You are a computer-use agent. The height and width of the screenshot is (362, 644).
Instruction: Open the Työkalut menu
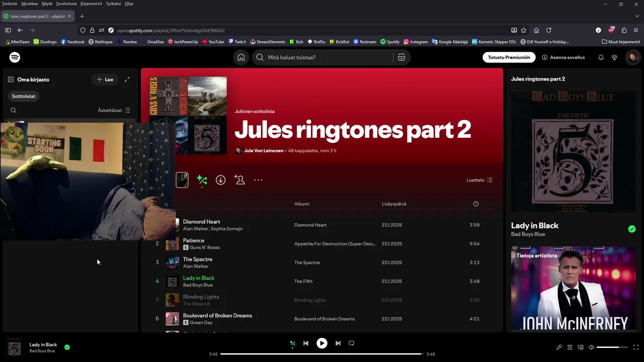(x=113, y=4)
